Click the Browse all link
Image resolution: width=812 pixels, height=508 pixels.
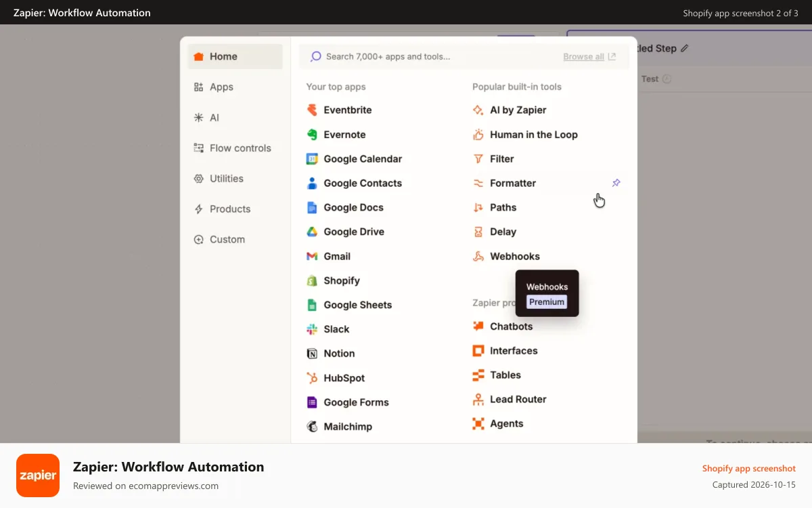click(589, 57)
